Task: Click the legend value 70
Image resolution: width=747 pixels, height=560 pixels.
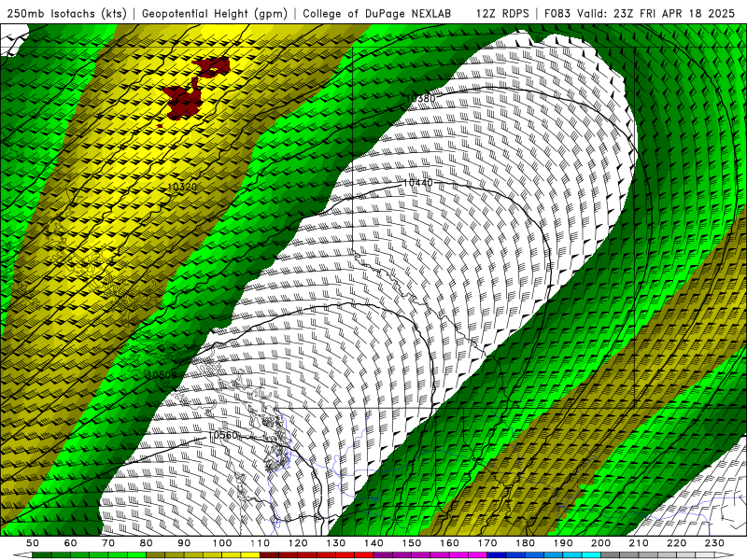Action: pos(108,543)
